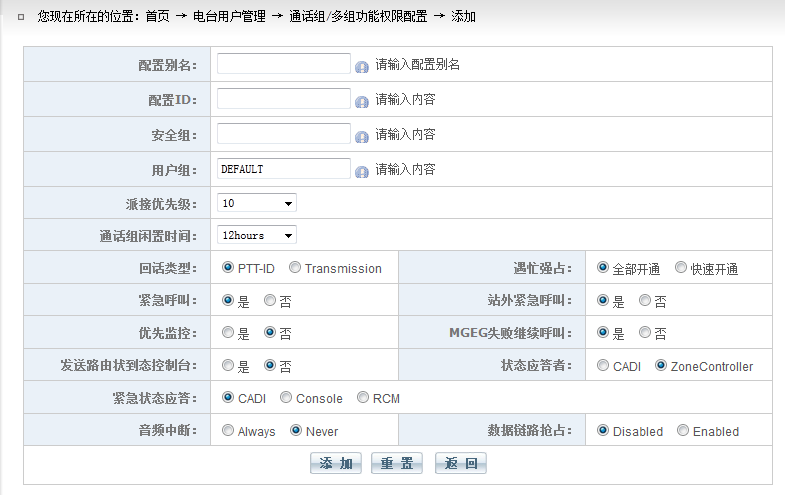Enable 数据链路抢占 option

(683, 431)
